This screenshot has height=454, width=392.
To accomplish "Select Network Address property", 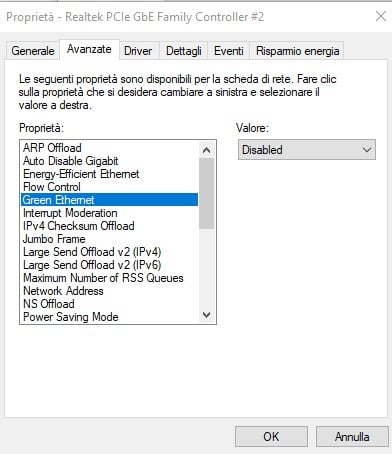I will pos(110,291).
